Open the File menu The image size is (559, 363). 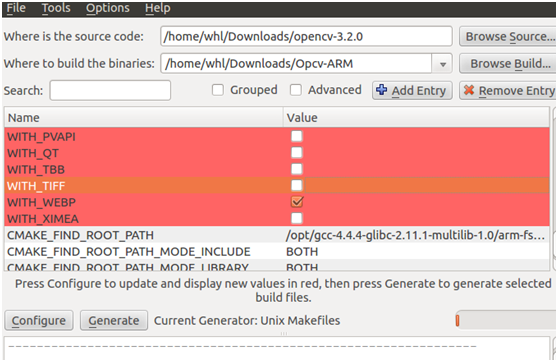(16, 8)
